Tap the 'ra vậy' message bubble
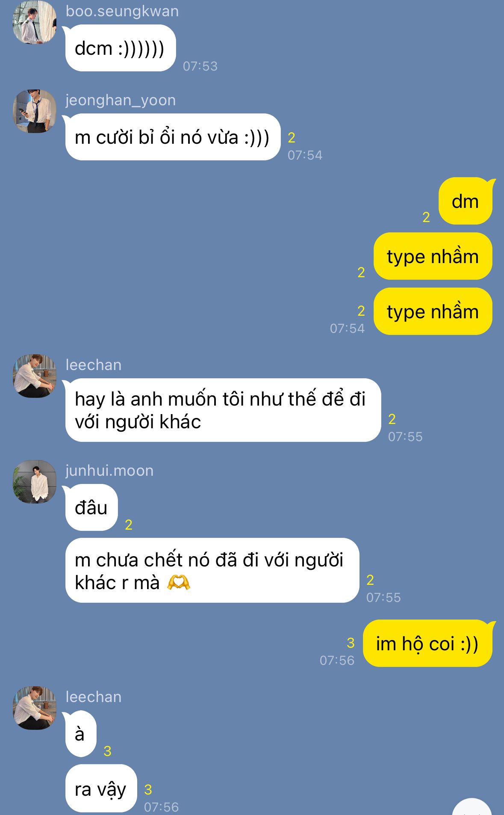 100,788
